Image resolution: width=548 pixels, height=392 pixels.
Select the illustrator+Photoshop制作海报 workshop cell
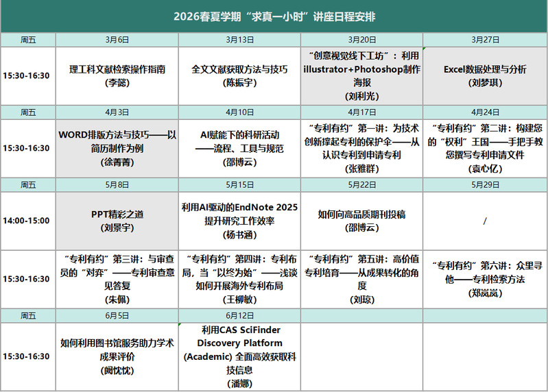coord(362,75)
